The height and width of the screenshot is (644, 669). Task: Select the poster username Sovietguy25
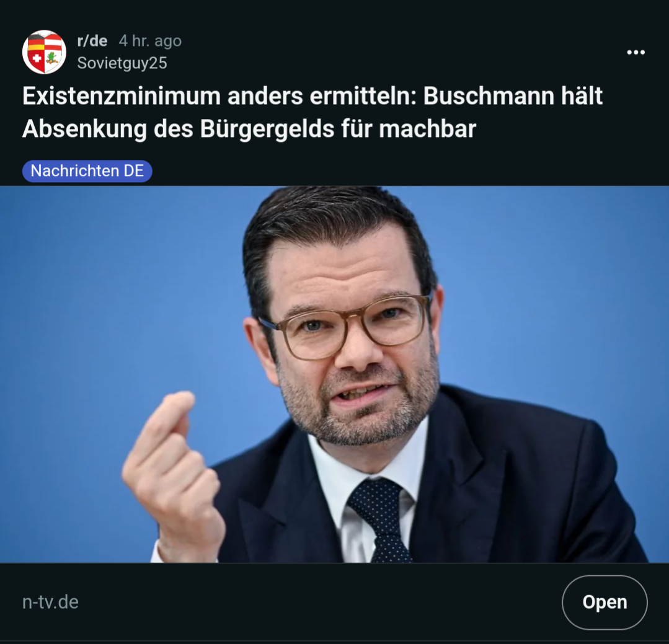122,63
